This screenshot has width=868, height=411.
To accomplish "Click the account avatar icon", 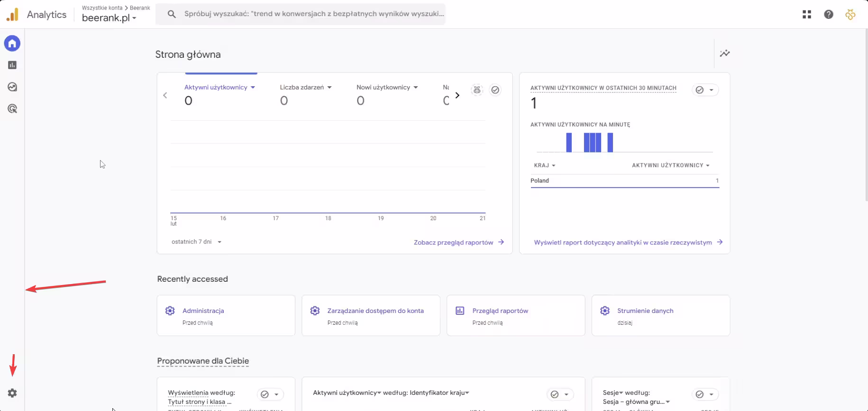I will pos(850,15).
